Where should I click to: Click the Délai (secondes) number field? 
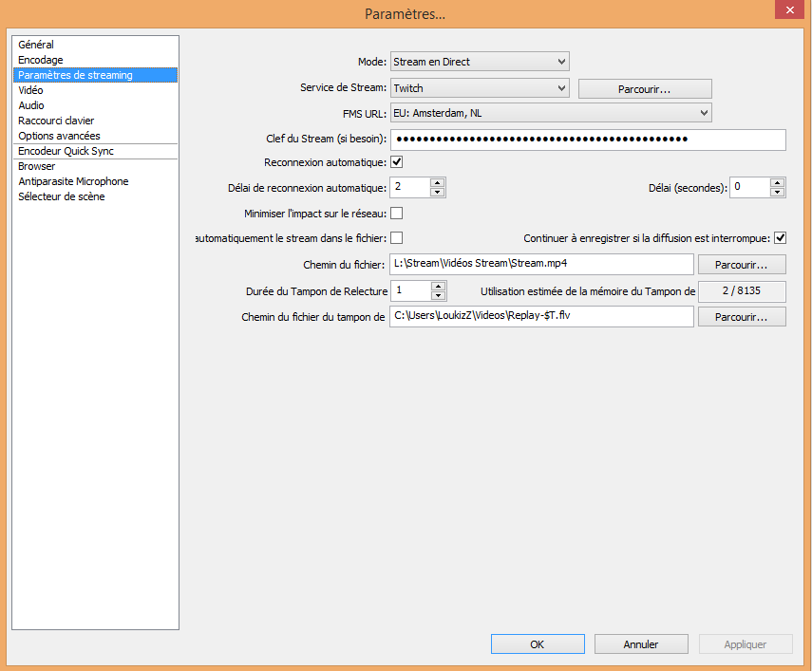click(750, 187)
